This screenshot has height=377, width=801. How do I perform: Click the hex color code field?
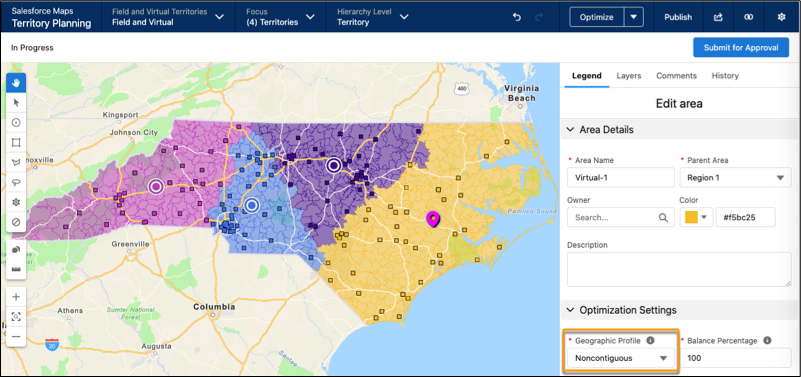point(746,217)
